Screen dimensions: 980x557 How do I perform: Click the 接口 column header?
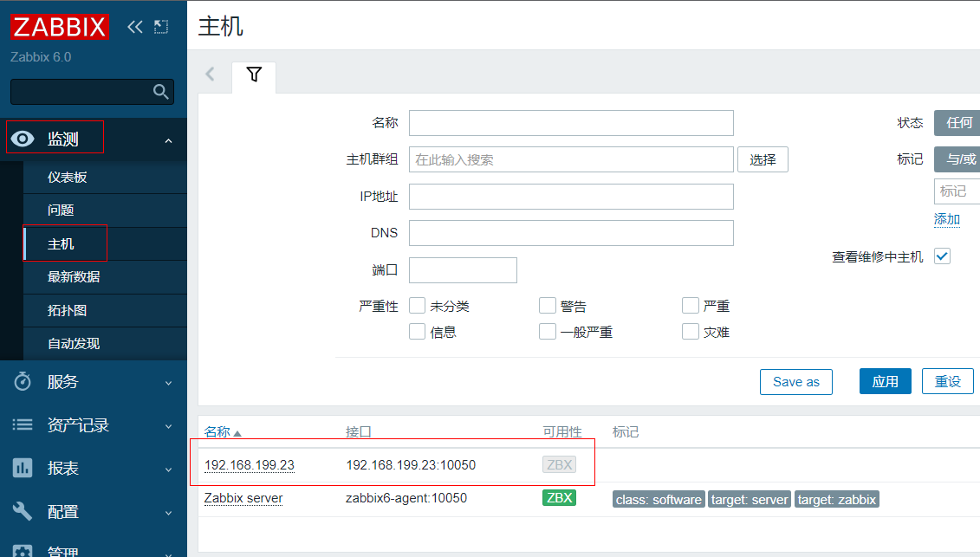click(x=359, y=432)
